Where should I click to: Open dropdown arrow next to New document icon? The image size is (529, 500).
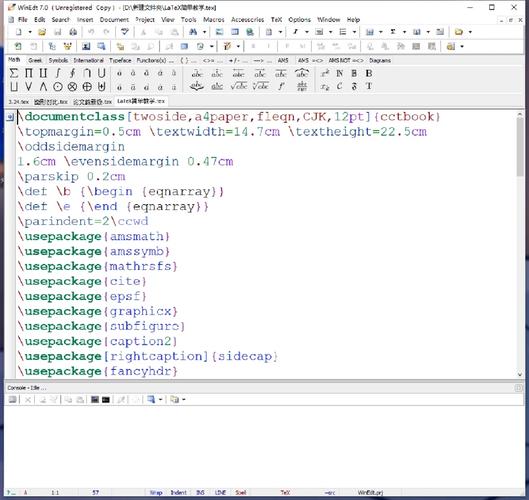(x=30, y=32)
